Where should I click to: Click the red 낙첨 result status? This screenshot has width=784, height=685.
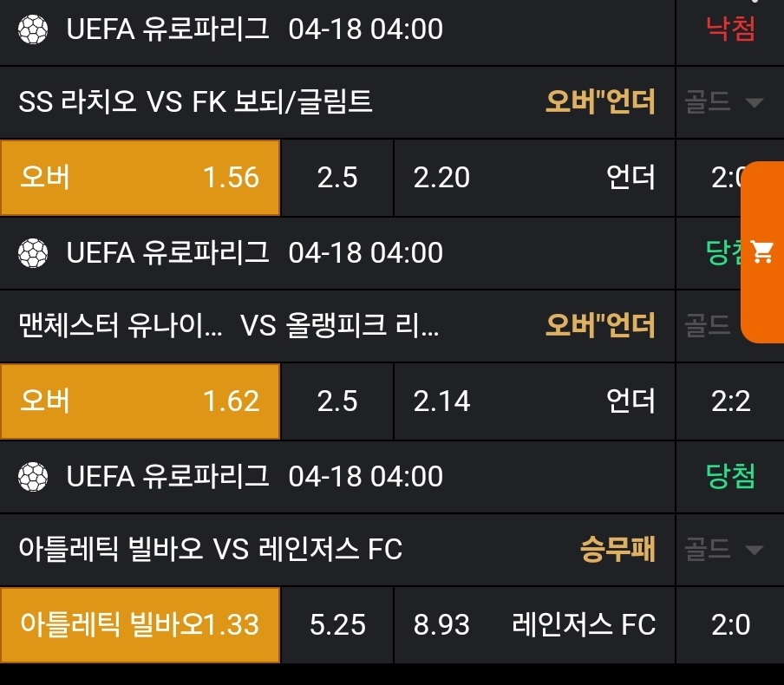click(730, 29)
